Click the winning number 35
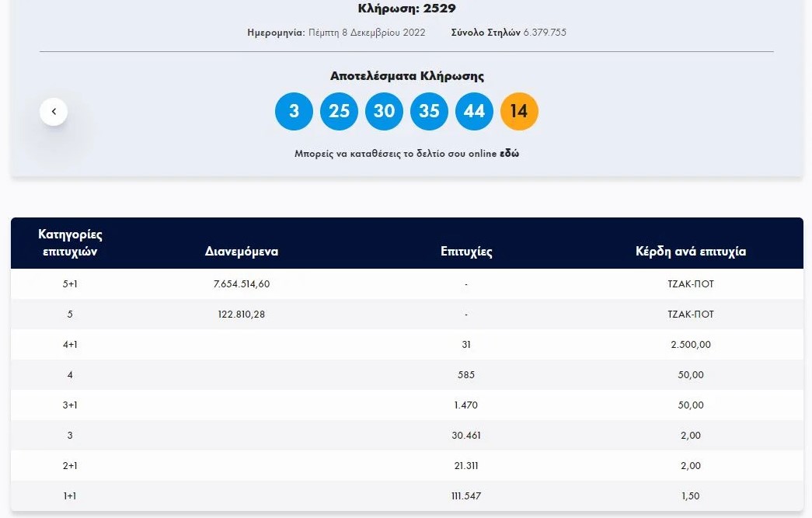812x518 pixels. click(429, 111)
